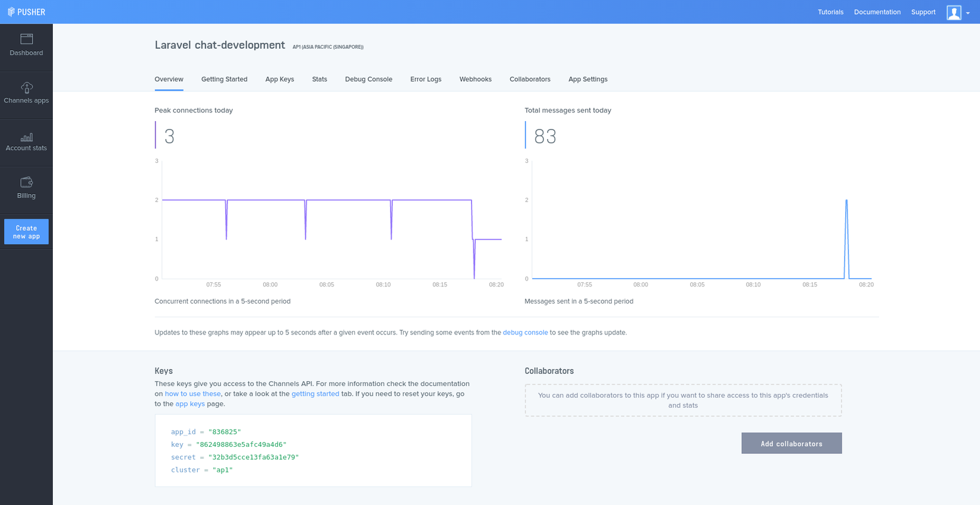Image resolution: width=980 pixels, height=505 pixels.
Task: Follow the 'getting started' link in Keys
Action: pos(315,394)
